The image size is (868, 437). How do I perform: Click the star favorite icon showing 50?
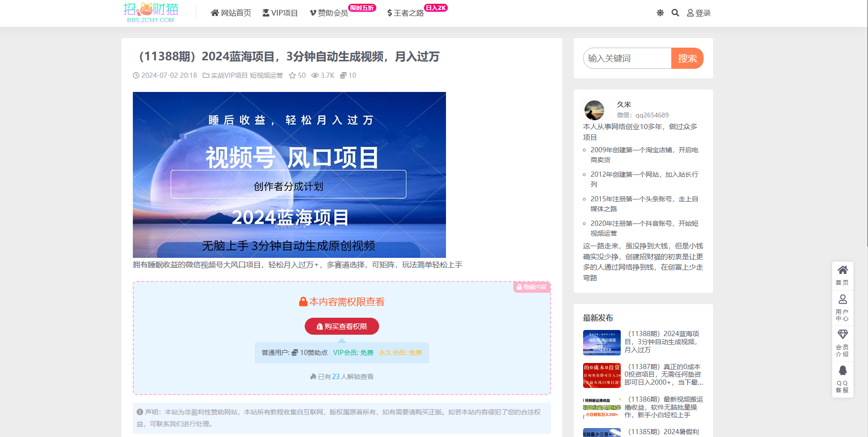292,75
